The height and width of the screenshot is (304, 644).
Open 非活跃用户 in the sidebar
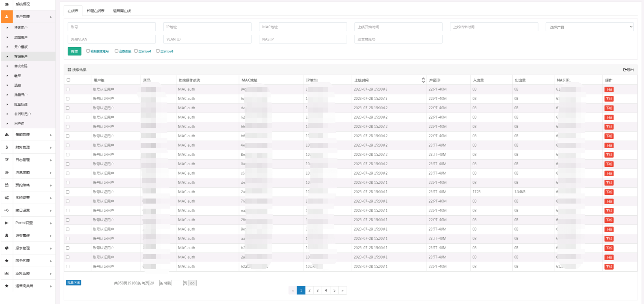click(23, 114)
